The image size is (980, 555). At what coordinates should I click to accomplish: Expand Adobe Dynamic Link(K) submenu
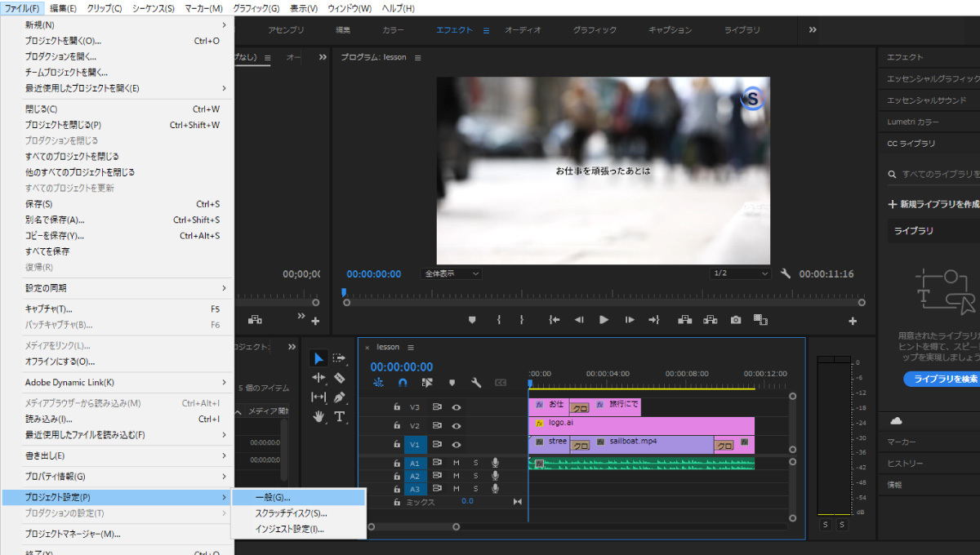117,382
